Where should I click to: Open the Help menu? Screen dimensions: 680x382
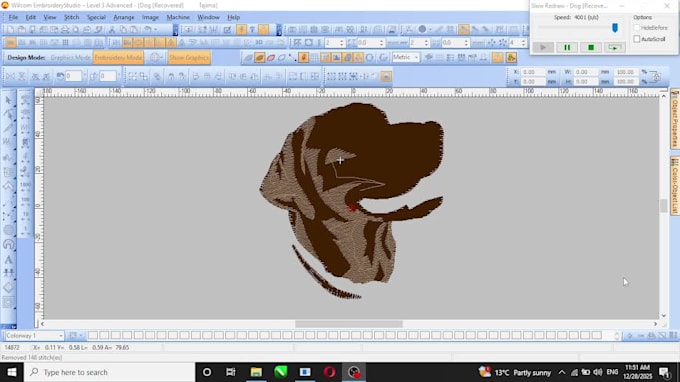click(x=233, y=17)
